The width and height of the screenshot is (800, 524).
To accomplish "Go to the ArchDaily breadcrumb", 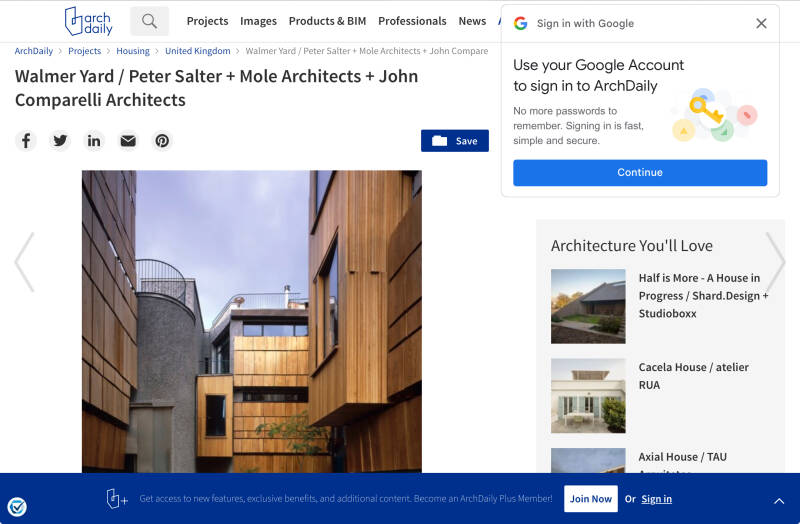I will pyautogui.click(x=34, y=51).
